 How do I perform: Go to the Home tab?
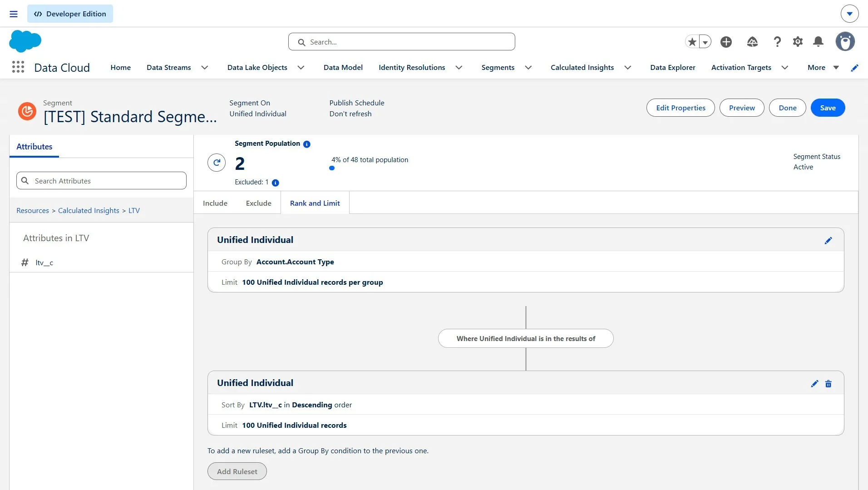pos(120,68)
